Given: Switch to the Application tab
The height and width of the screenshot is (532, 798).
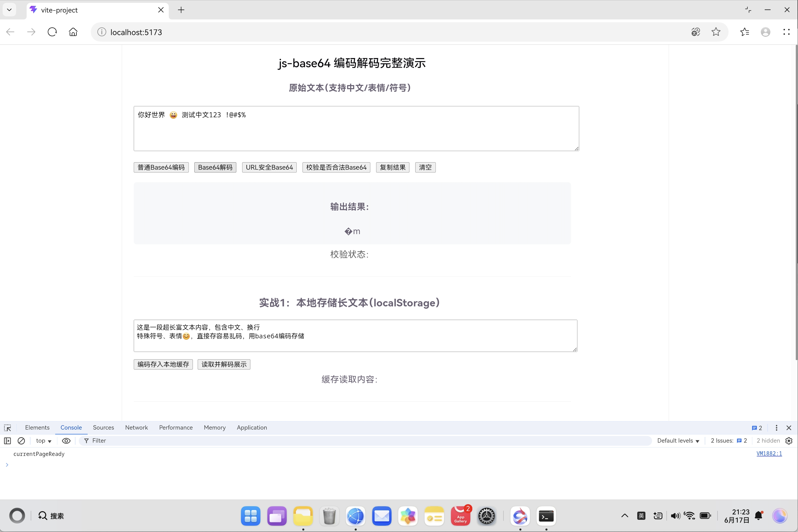Looking at the screenshot, I should [252, 427].
